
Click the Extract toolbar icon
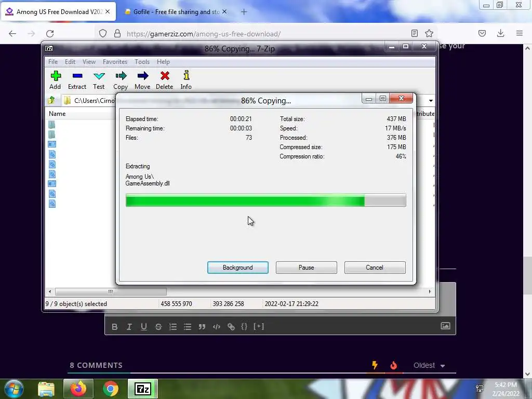[x=77, y=79]
